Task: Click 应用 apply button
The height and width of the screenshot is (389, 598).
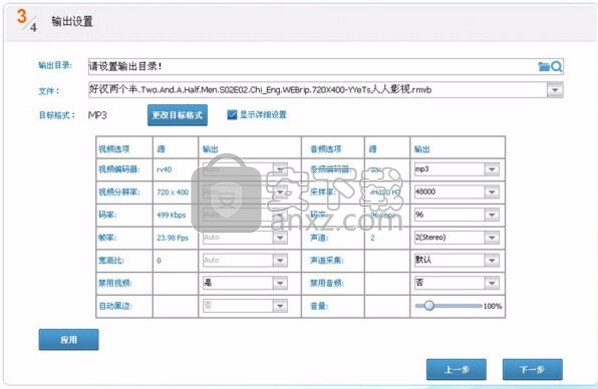Action: point(69,339)
